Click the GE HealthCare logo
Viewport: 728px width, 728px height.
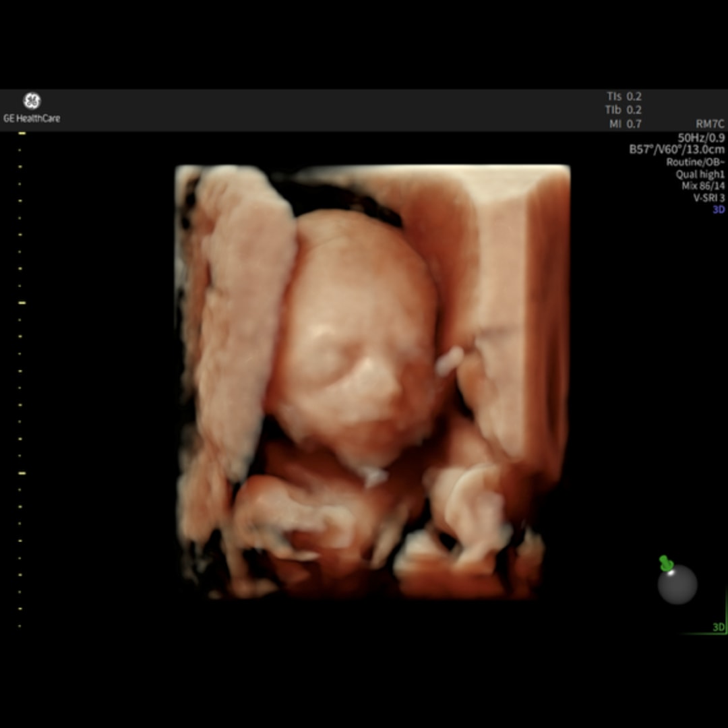coord(32,108)
